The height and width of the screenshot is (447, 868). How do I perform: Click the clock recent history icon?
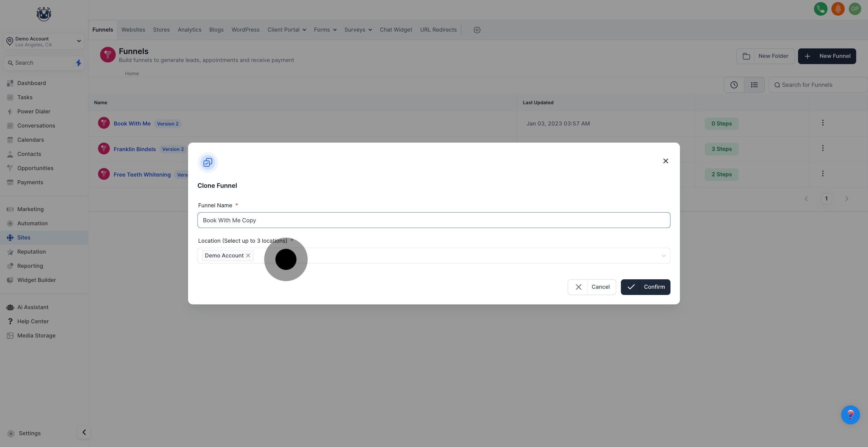pos(734,85)
